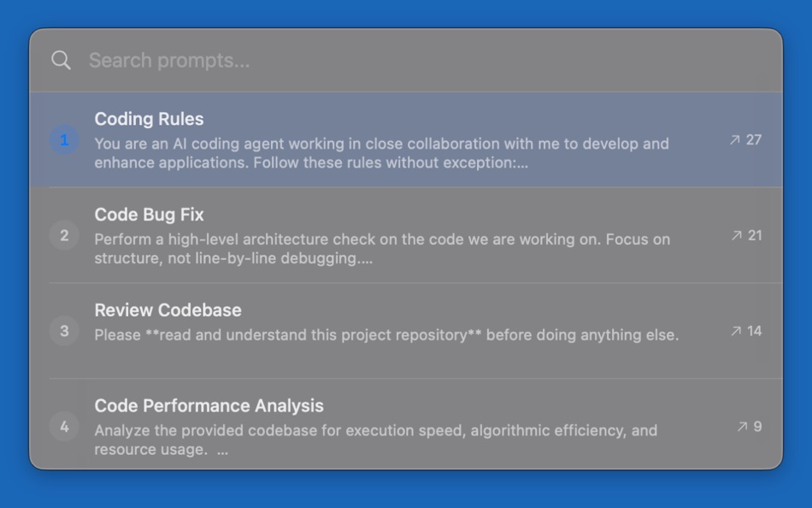Click the magnifying glass search icon
Screen dimensions: 812x508
coord(61,61)
